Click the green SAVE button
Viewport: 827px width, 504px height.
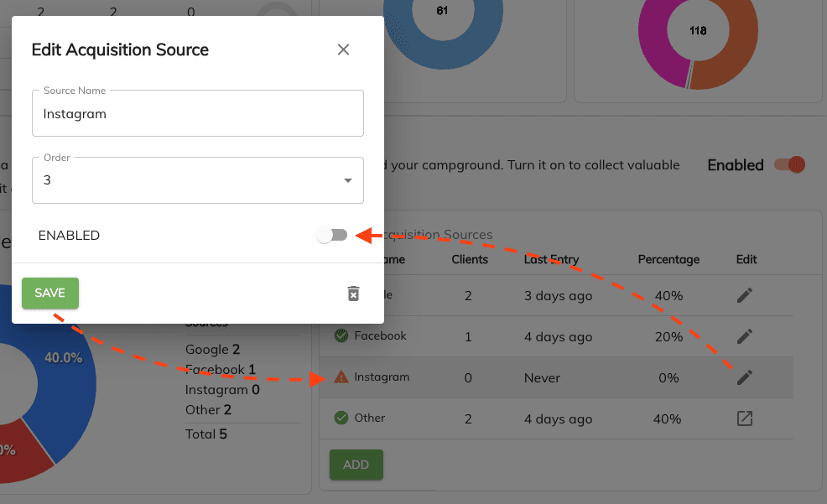click(x=50, y=294)
